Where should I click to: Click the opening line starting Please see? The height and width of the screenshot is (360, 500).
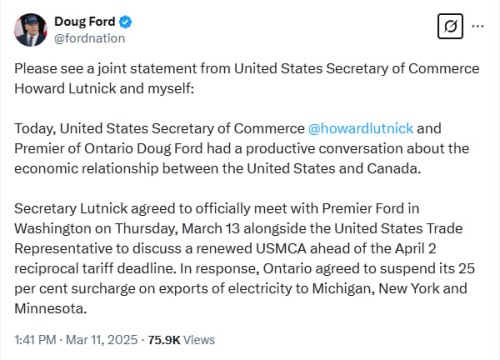click(x=247, y=69)
